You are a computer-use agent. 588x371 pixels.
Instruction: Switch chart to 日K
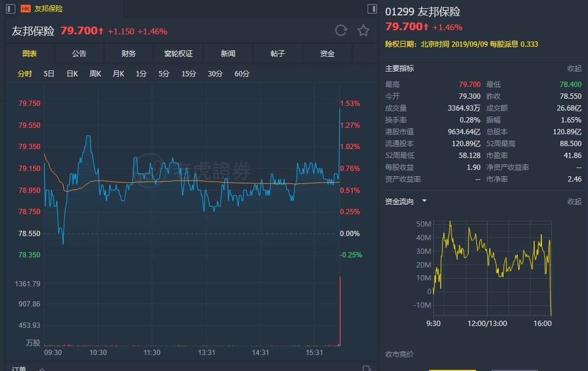click(x=72, y=74)
